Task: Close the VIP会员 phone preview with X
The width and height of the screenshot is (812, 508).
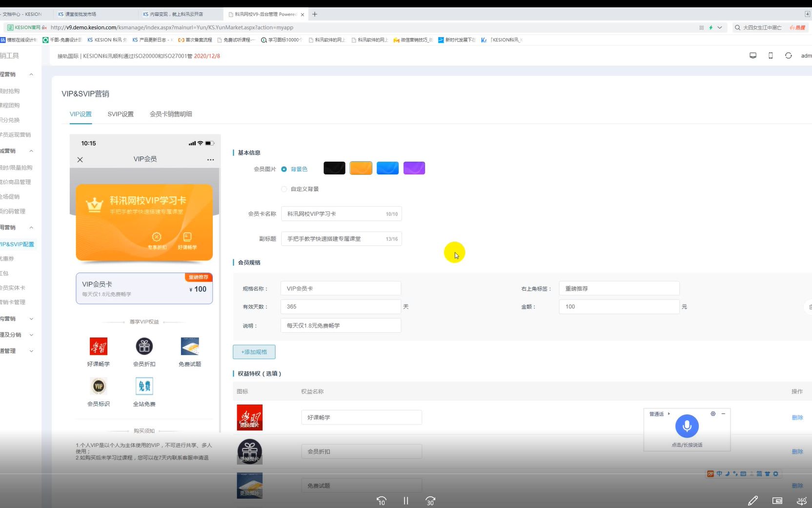Action: pyautogui.click(x=80, y=160)
